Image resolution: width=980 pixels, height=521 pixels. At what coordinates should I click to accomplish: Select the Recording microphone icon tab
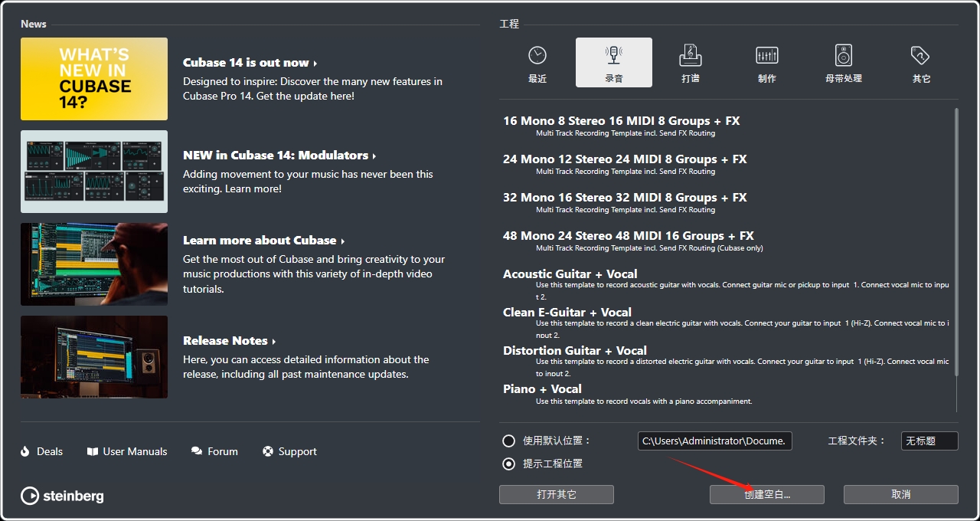pos(614,55)
